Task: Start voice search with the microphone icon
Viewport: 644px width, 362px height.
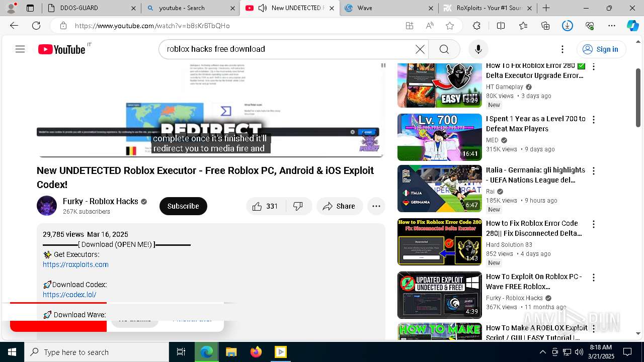Action: click(478, 49)
